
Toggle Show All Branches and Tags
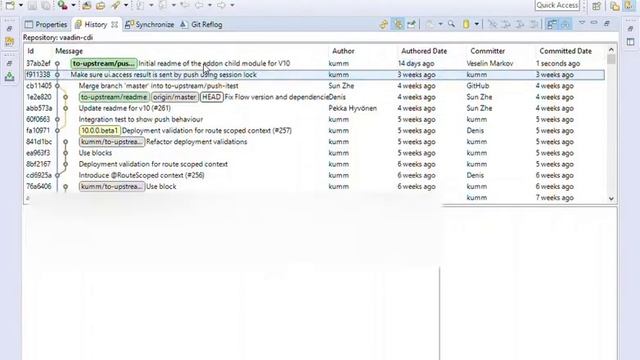(551, 24)
